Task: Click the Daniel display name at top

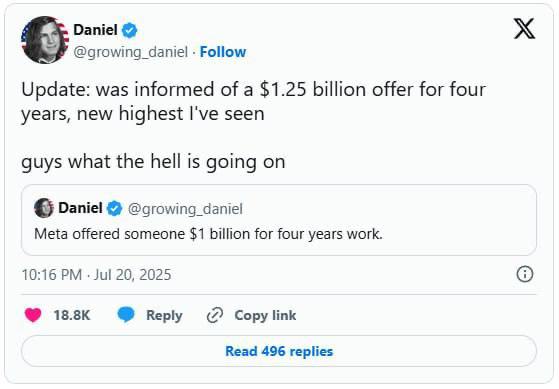Action: pyautogui.click(x=95, y=30)
